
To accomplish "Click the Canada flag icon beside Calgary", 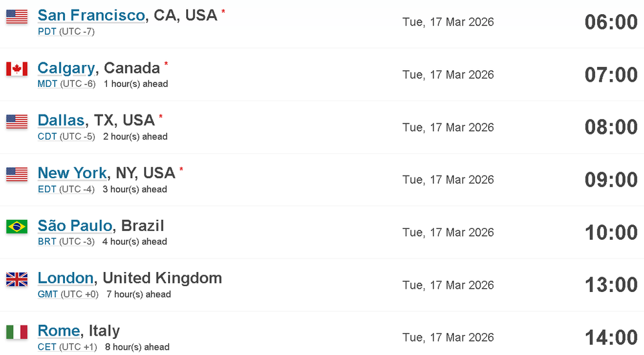I will point(17,69).
